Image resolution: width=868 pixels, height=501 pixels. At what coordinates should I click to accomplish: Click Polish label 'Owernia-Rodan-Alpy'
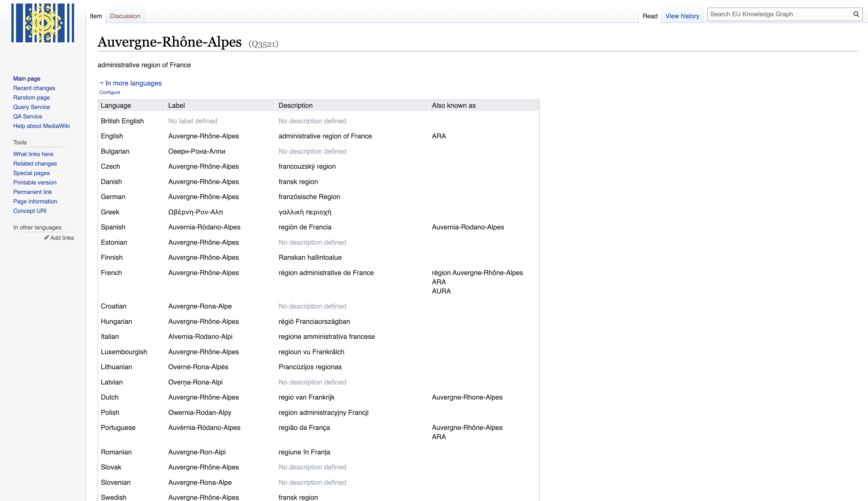point(200,413)
